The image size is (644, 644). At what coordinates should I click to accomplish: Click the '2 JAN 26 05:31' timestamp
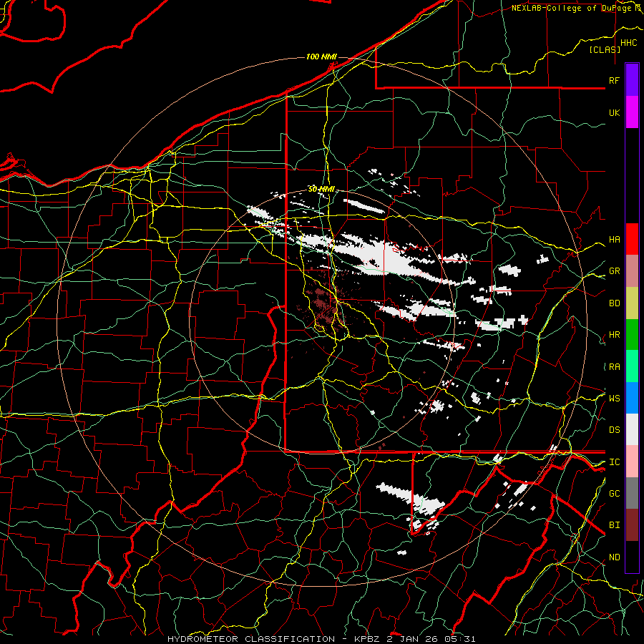pos(431,639)
